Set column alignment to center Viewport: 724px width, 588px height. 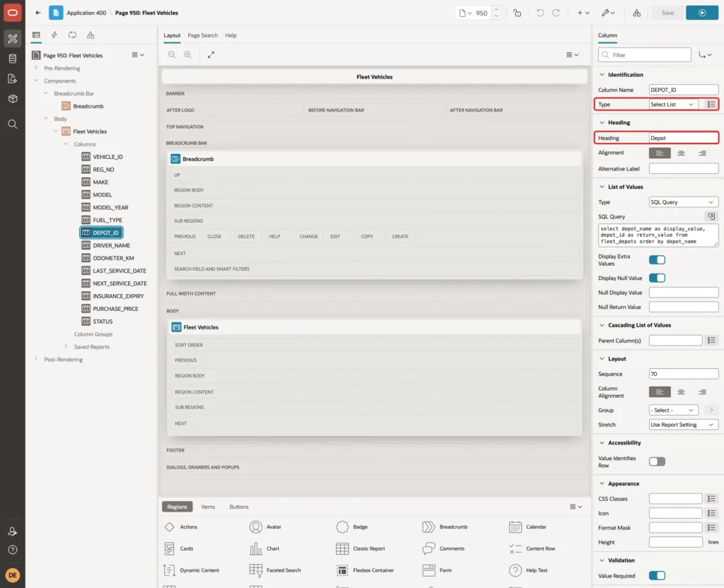(x=681, y=392)
